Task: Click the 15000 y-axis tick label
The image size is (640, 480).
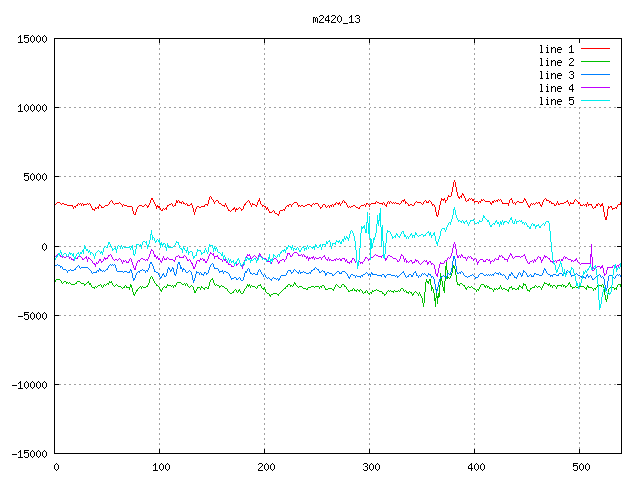Action: coord(31,39)
